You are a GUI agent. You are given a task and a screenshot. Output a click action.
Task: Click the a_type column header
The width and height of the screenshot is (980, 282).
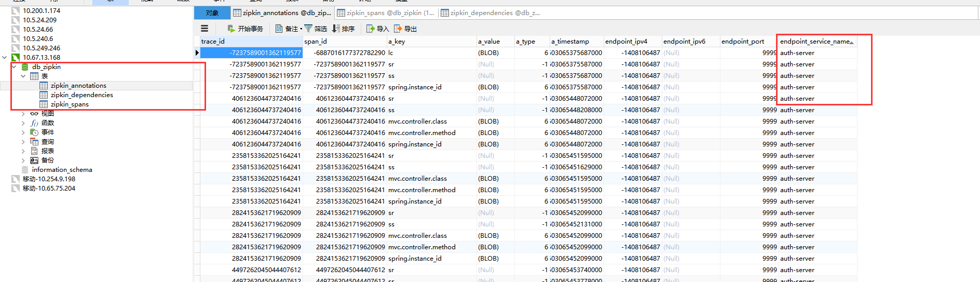click(532, 41)
